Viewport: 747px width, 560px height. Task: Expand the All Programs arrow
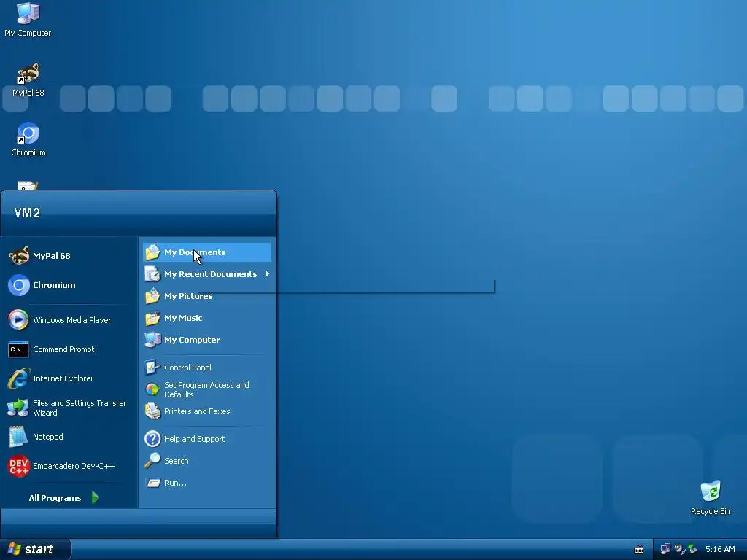click(x=96, y=497)
